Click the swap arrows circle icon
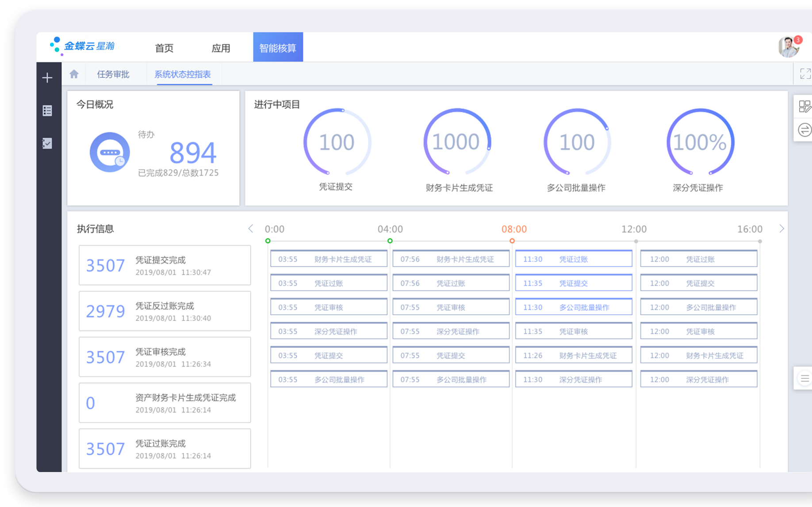Screen dimensions: 812x507 coord(804,130)
